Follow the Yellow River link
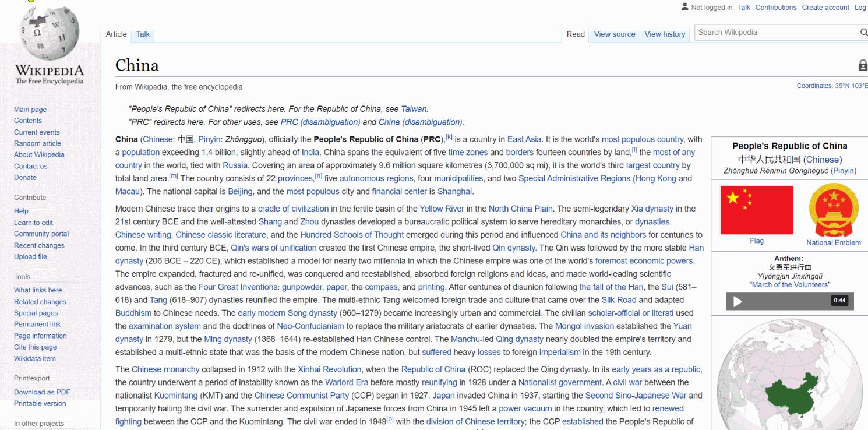 click(x=442, y=209)
